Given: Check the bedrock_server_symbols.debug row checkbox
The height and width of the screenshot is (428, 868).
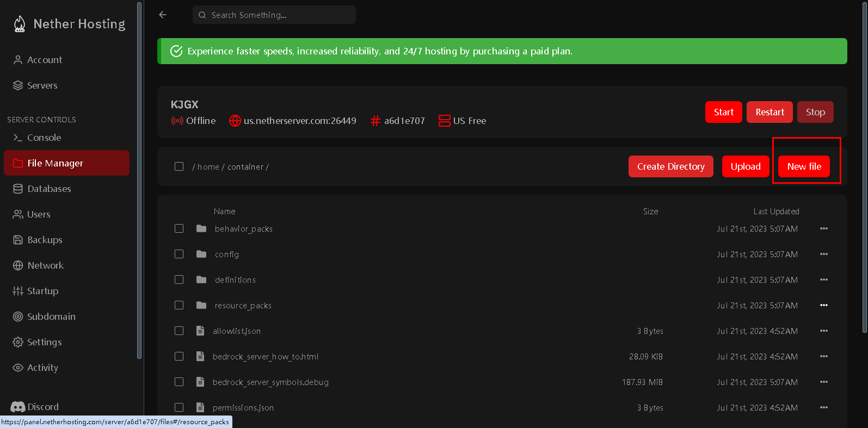Looking at the screenshot, I should pyautogui.click(x=179, y=382).
